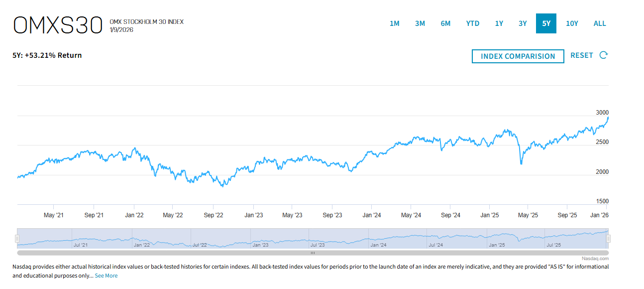Show ALL historical data
Screen dimensions: 644x289
click(599, 23)
